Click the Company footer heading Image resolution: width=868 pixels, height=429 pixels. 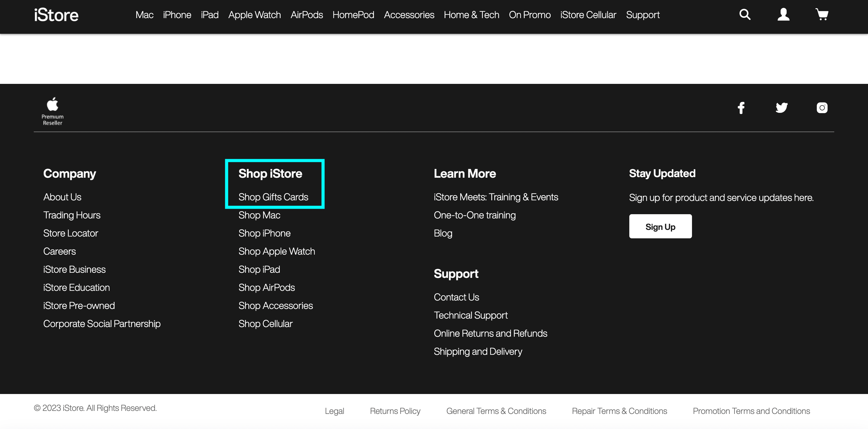point(69,174)
